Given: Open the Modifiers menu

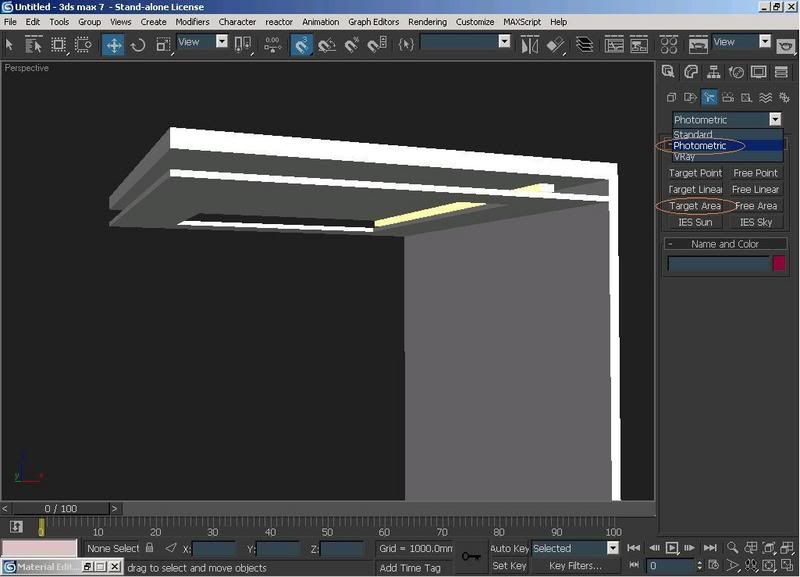Looking at the screenshot, I should [192, 21].
